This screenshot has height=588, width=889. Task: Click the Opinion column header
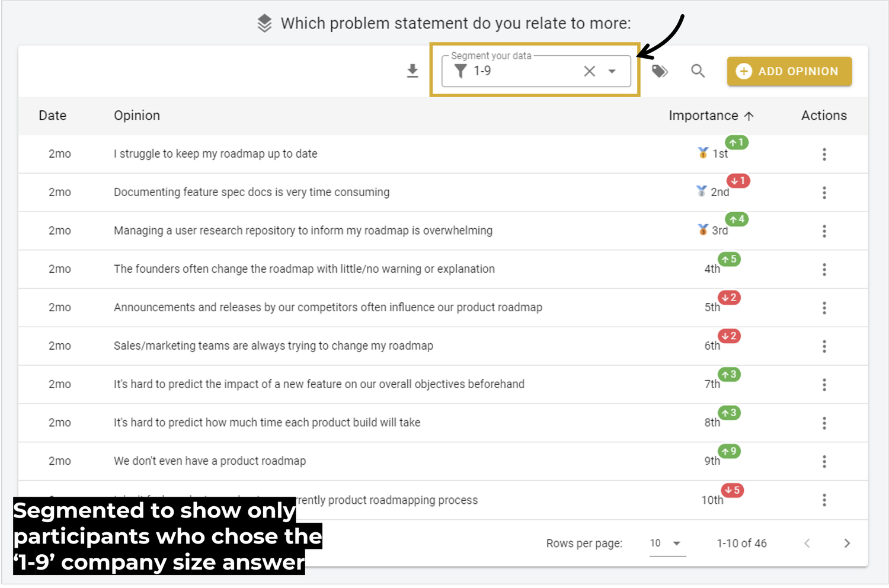point(137,116)
